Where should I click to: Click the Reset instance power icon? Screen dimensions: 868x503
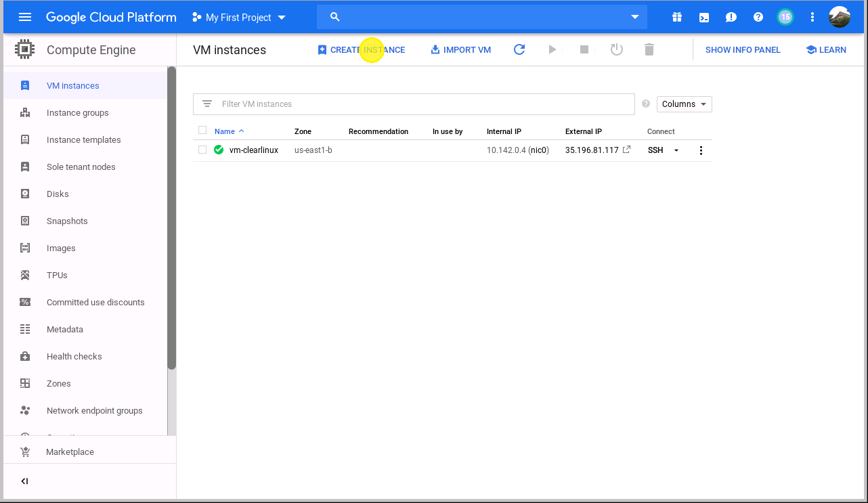click(x=617, y=49)
